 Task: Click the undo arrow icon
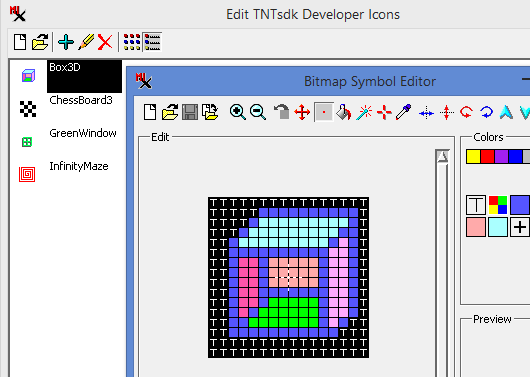281,112
